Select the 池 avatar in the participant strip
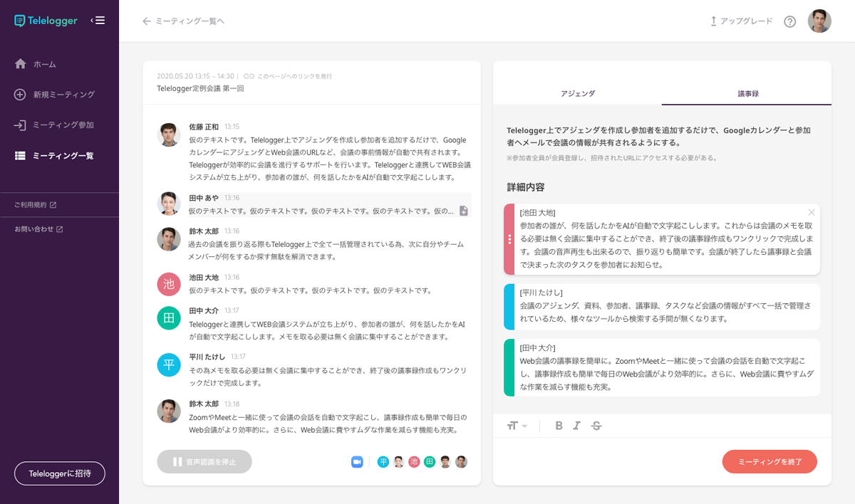 click(x=414, y=462)
